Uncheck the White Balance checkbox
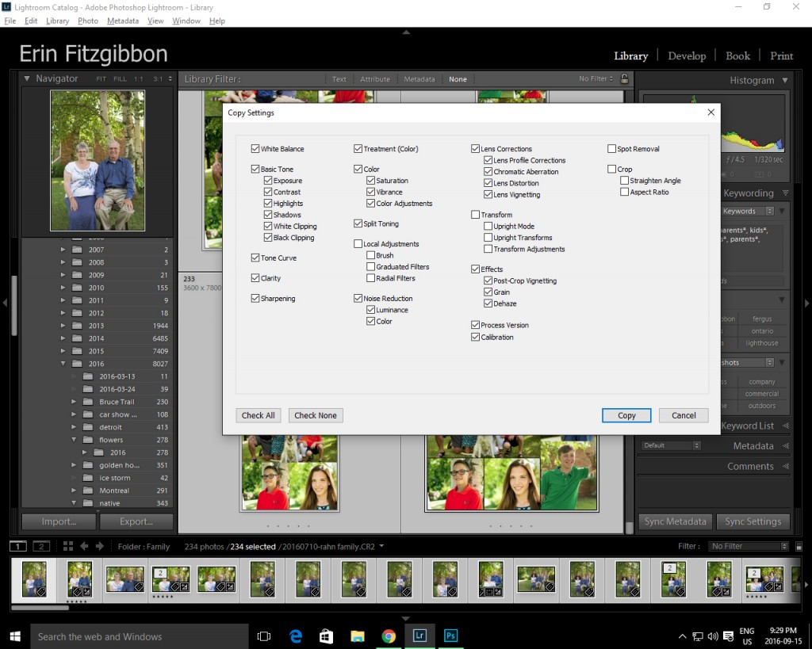 point(255,148)
